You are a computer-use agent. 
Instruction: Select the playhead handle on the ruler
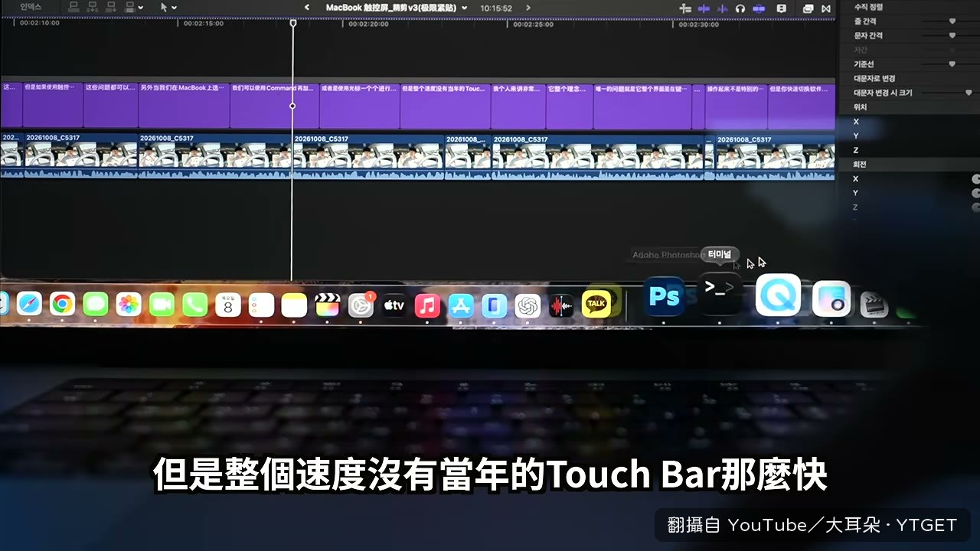tap(292, 24)
